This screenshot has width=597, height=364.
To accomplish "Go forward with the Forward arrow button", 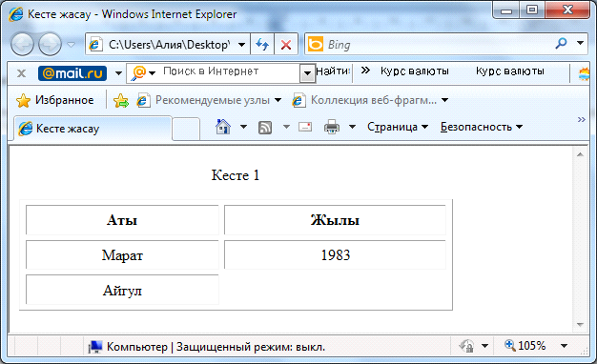I will [51, 44].
